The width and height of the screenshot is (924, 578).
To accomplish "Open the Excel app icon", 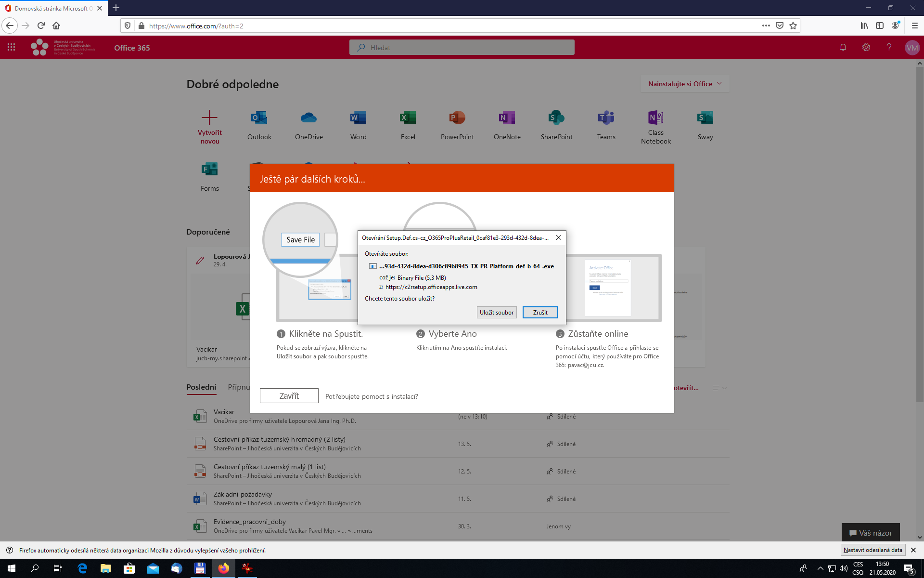I will [x=408, y=118].
